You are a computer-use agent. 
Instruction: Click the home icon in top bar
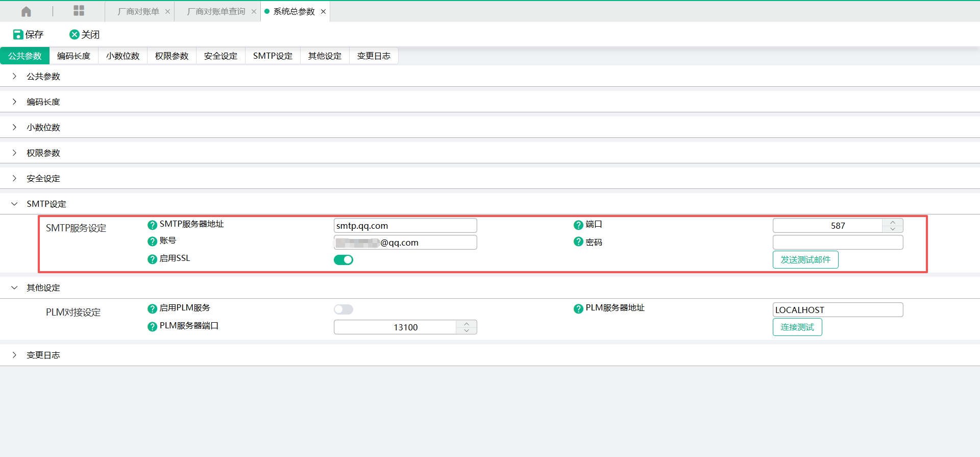(27, 11)
